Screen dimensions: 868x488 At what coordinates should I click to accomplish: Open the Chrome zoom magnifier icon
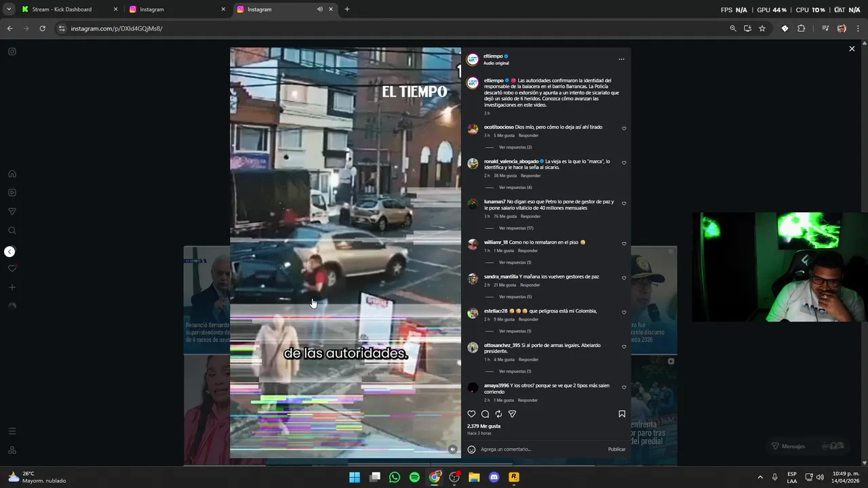coord(732,28)
